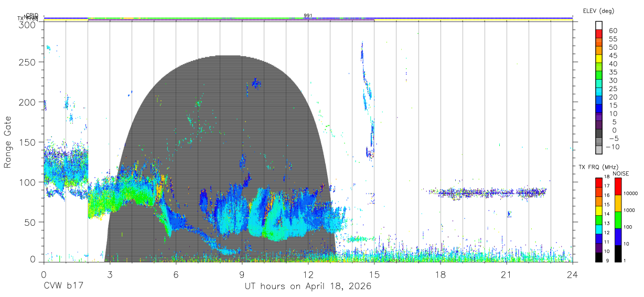Click the white top swatch of ELEV color bar
This screenshot has height=297, width=644.
click(x=599, y=25)
